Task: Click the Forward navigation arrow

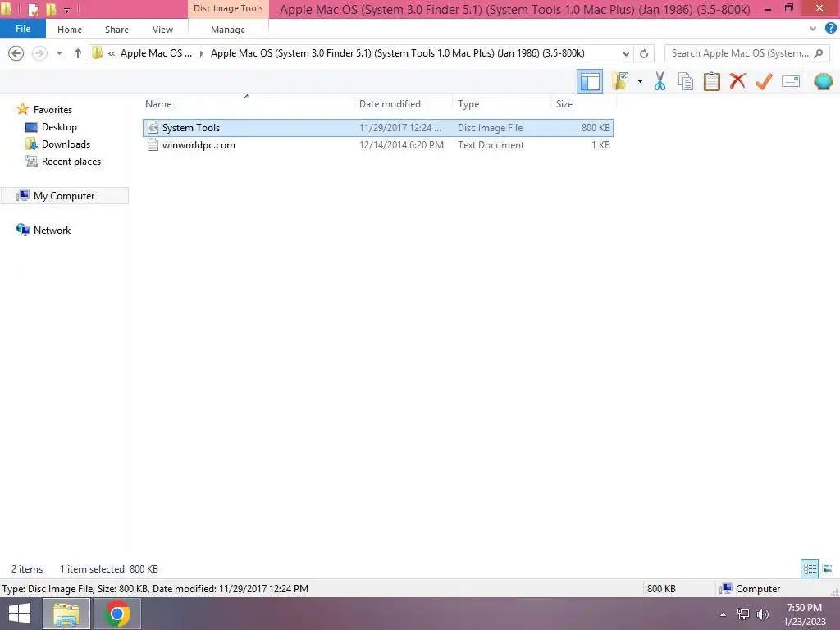Action: point(39,53)
